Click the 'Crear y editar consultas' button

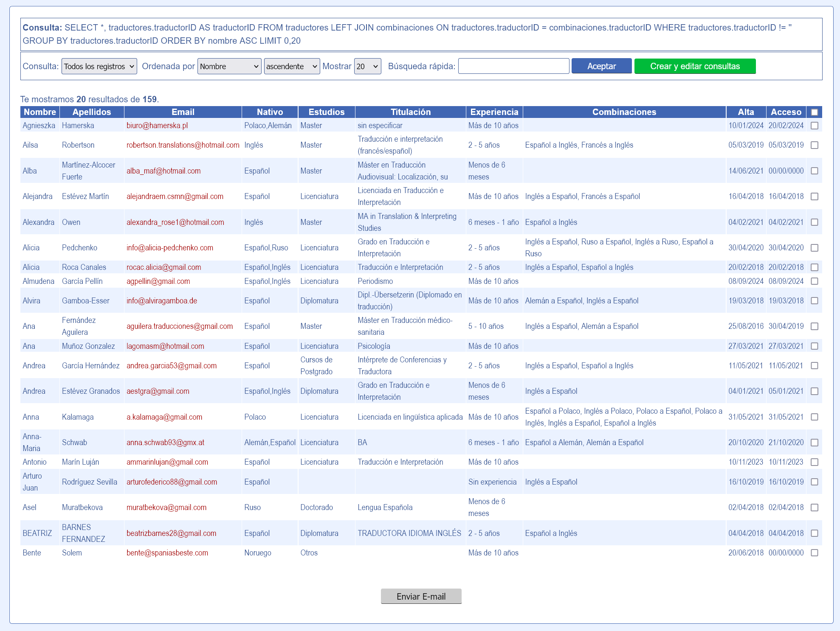coord(695,67)
